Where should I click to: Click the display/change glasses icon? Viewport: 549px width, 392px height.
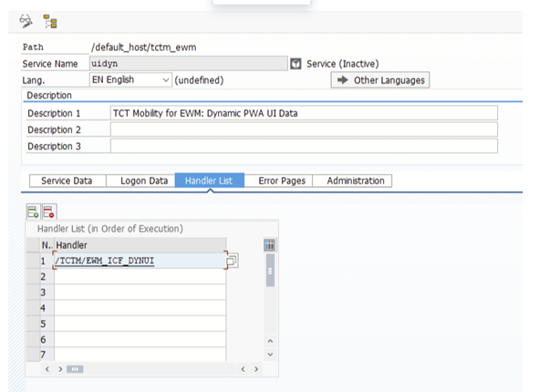point(26,20)
